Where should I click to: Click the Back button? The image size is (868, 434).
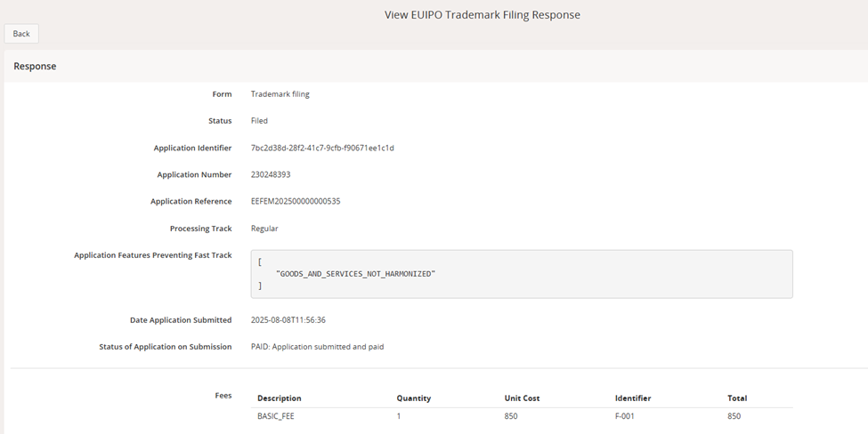click(21, 34)
